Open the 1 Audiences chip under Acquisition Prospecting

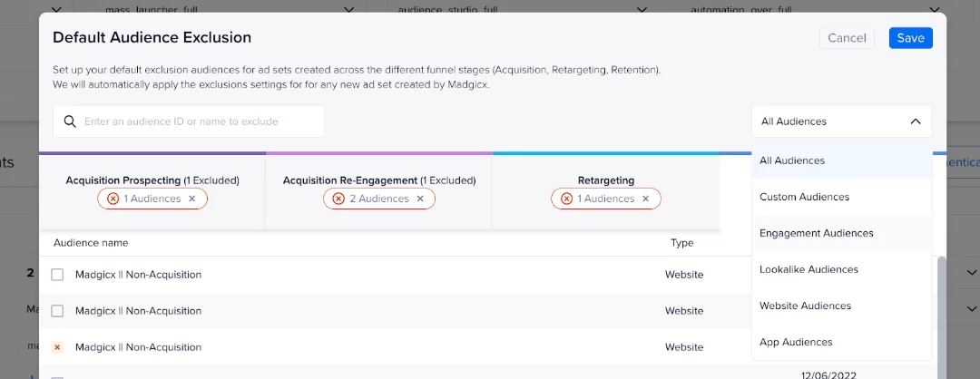tap(152, 199)
